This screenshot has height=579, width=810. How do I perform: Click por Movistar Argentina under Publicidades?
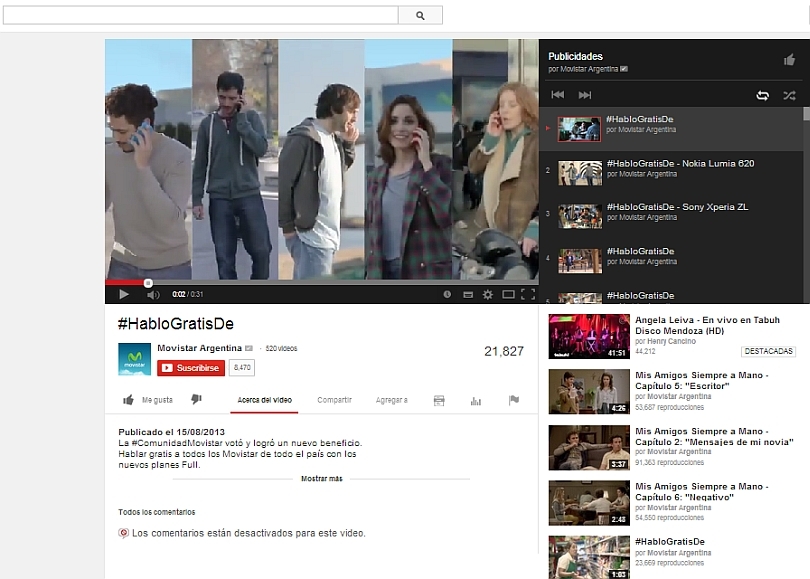[583, 69]
